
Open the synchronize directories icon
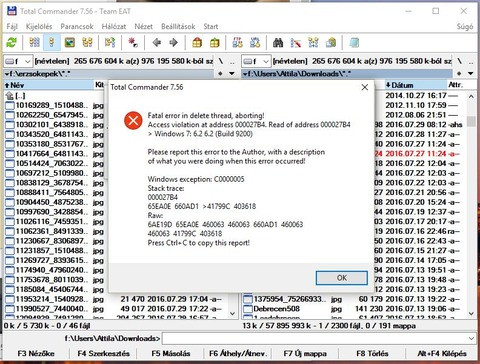tap(313, 43)
